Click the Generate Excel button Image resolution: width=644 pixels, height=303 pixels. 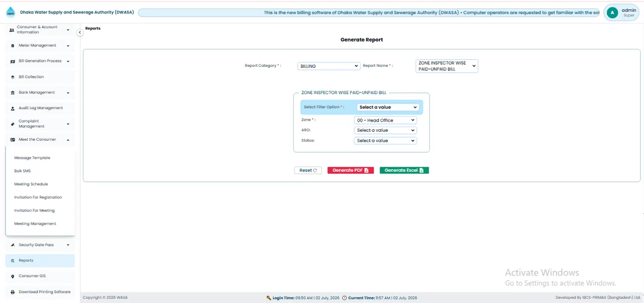click(x=404, y=170)
